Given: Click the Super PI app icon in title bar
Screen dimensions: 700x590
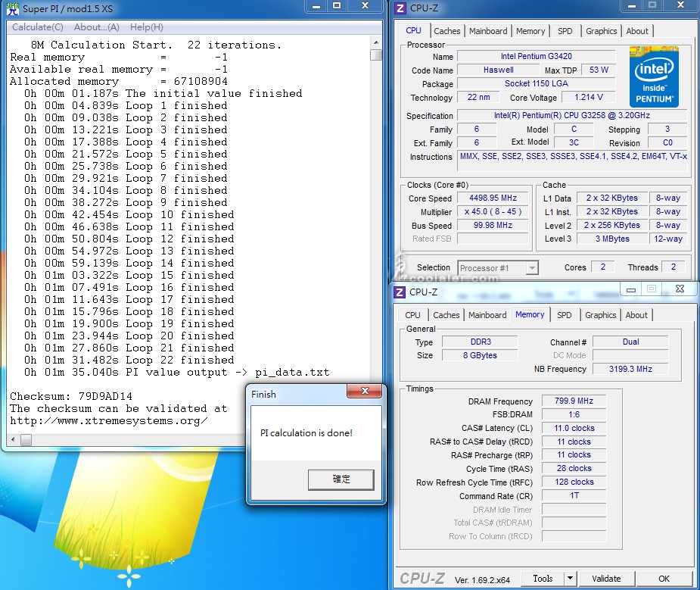Looking at the screenshot, I should [x=13, y=8].
